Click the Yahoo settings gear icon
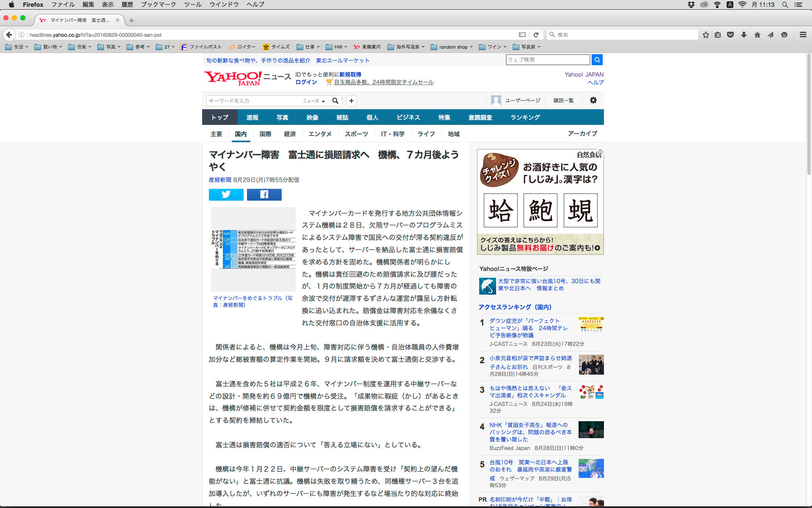This screenshot has height=508, width=812. (593, 100)
